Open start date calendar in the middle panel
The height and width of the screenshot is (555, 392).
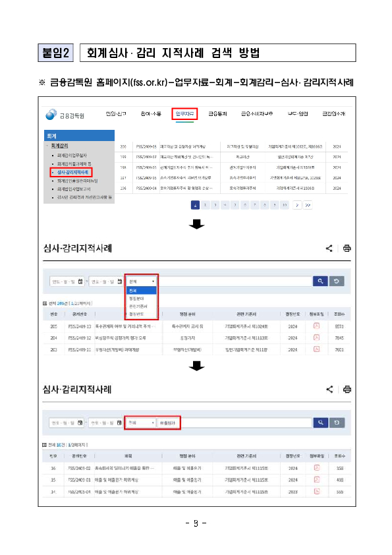pyautogui.click(x=80, y=281)
